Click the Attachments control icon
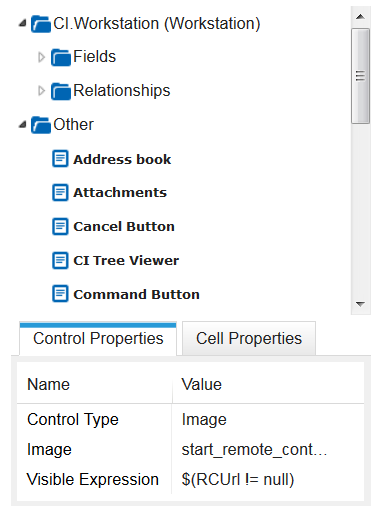Viewport: 380px width, 512px height. click(x=60, y=192)
